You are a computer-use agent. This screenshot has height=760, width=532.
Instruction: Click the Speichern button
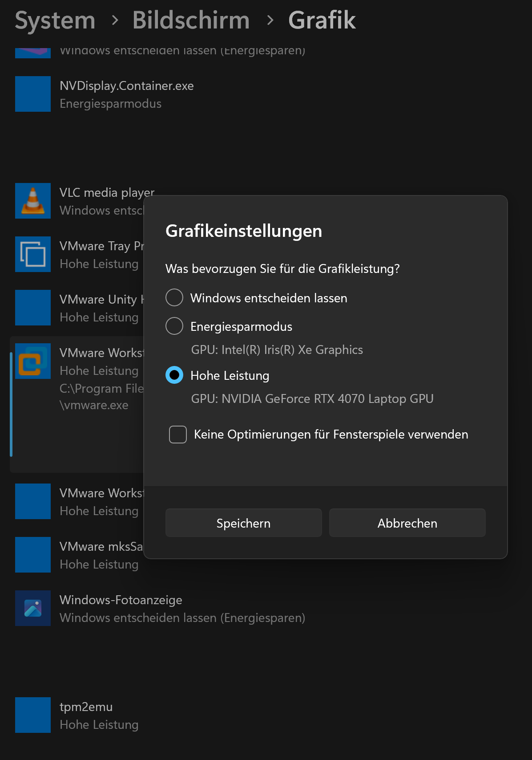243,523
